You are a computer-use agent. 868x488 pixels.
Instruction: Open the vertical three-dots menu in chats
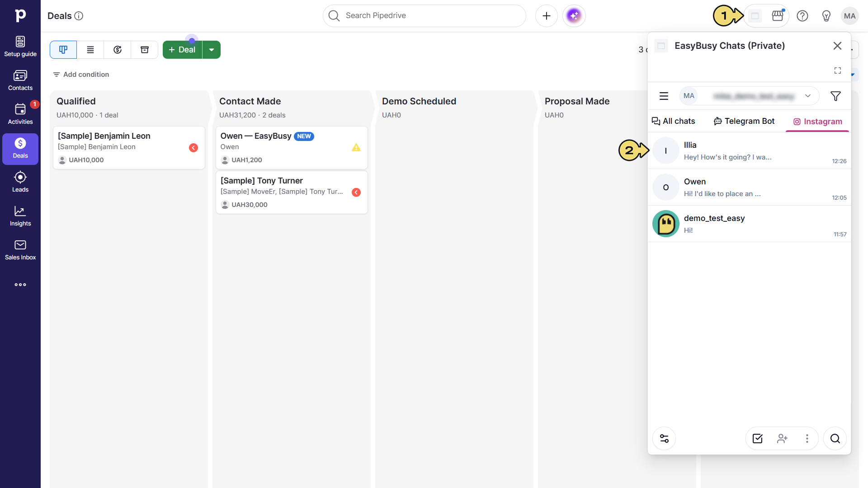click(x=807, y=439)
